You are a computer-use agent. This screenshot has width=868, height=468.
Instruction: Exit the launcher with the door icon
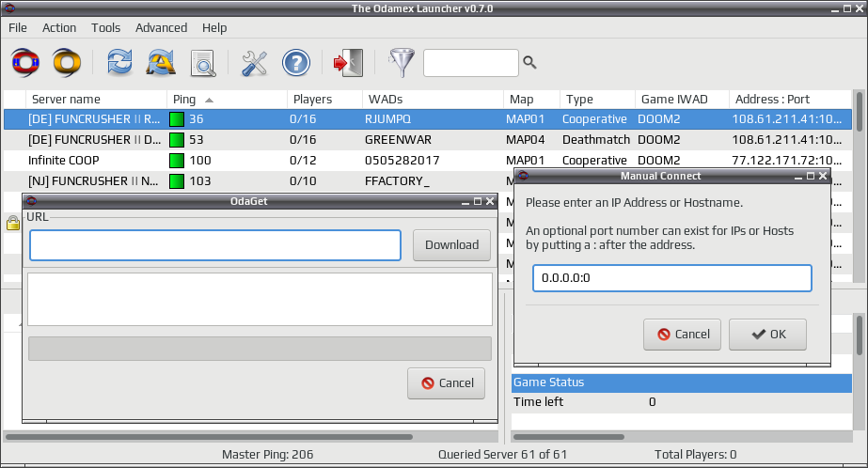(348, 63)
